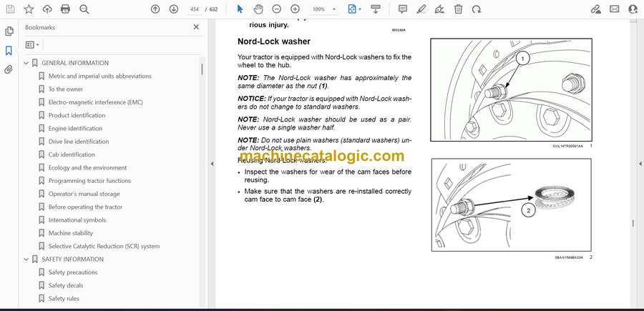The image size is (644, 311).
Task: Click the Share link icon
Action: [596, 9]
